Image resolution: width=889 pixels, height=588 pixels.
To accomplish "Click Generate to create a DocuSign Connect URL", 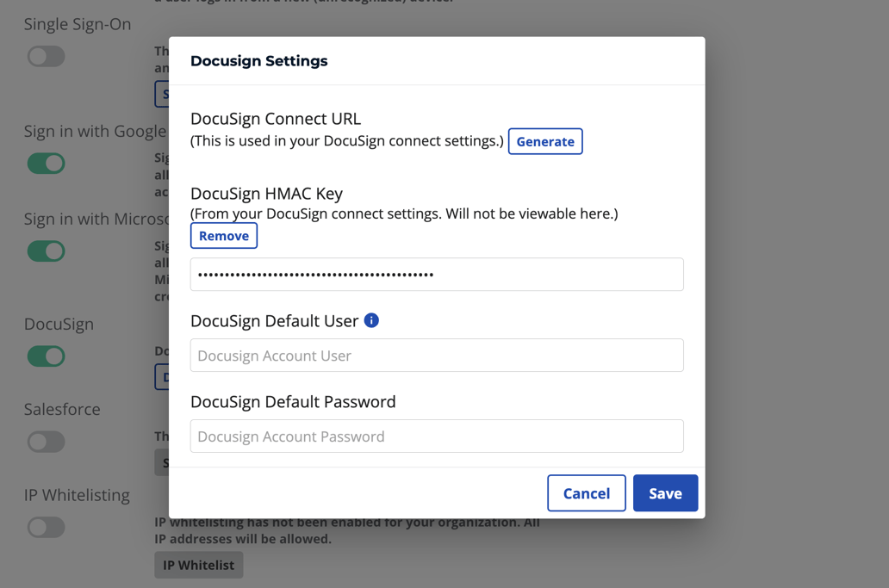I will [x=545, y=141].
